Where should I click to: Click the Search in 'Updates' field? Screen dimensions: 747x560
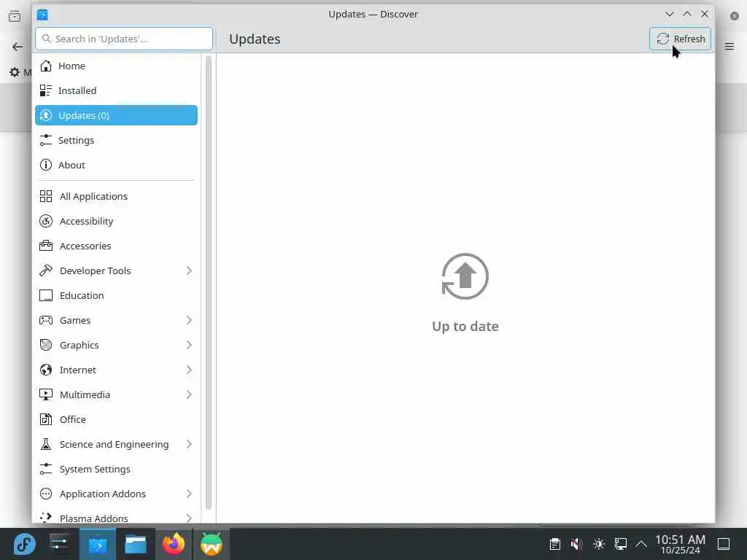click(x=124, y=39)
